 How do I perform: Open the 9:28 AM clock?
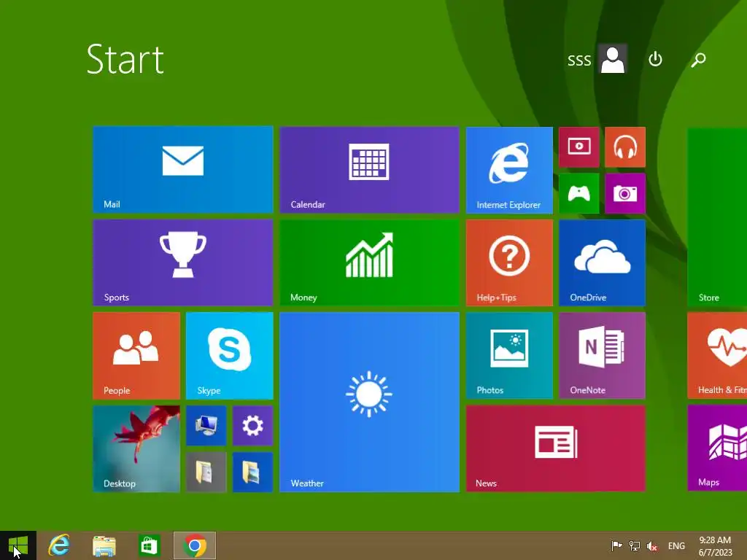coord(715,545)
